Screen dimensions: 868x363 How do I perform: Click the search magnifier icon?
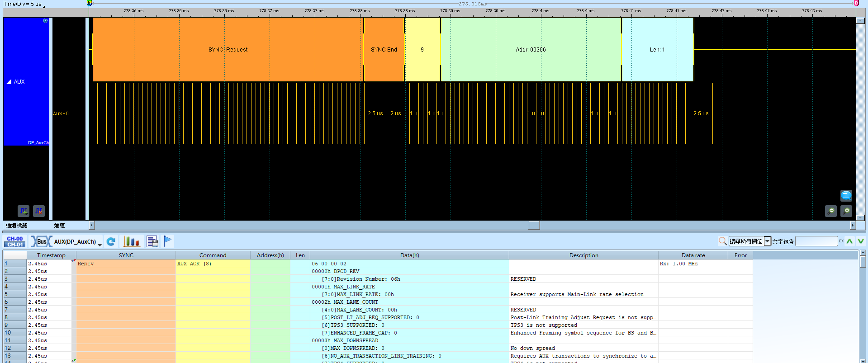tap(723, 241)
